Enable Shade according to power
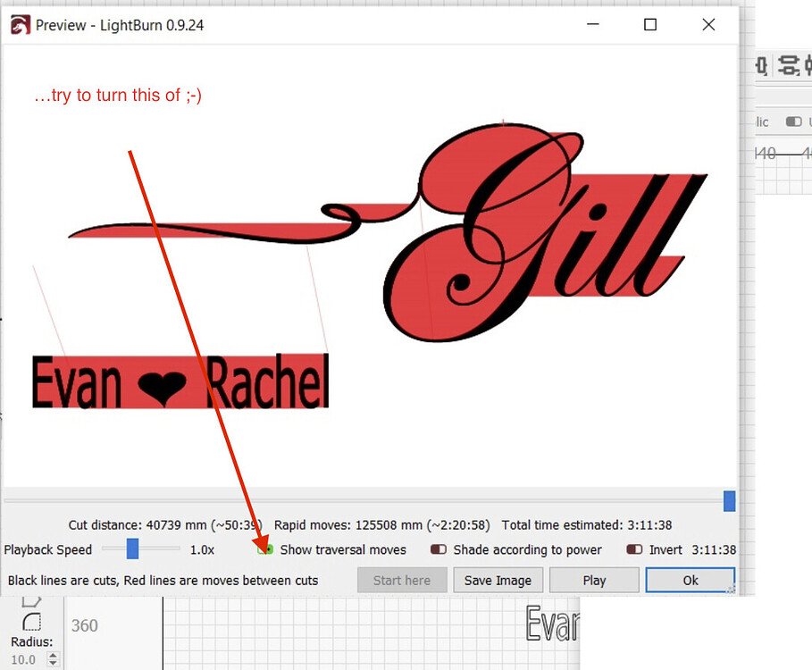Screen dimensions: 812x670 pos(438,549)
